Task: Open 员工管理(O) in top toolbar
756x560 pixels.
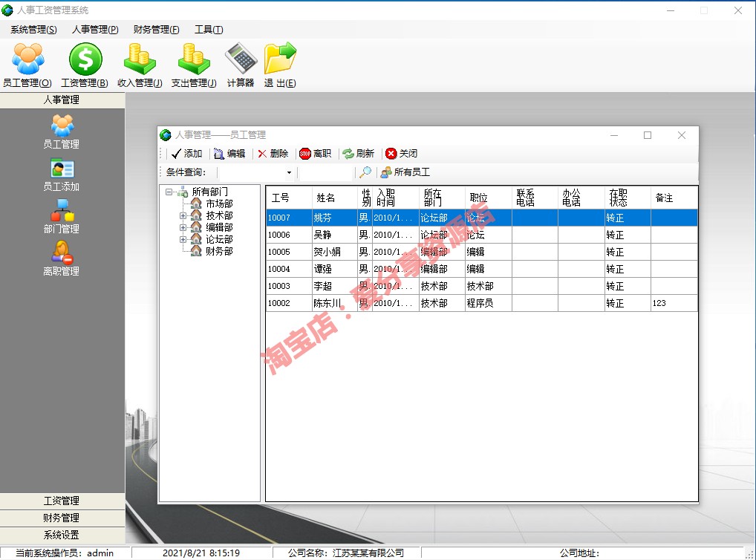Action: point(27,65)
